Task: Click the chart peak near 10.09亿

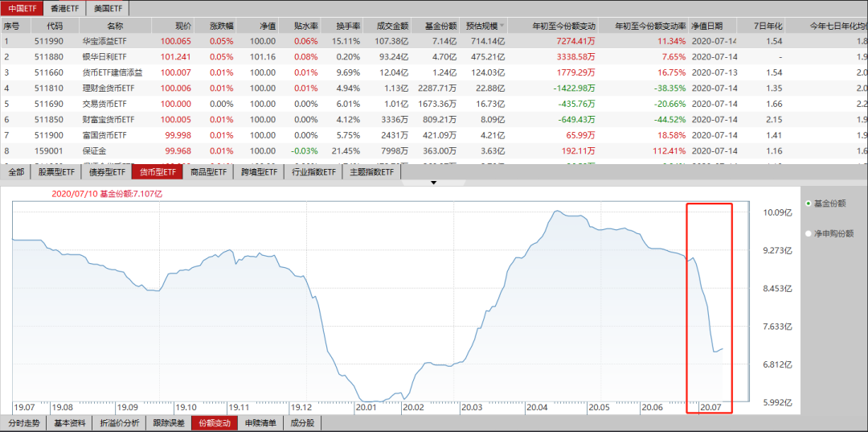Action: (556, 211)
